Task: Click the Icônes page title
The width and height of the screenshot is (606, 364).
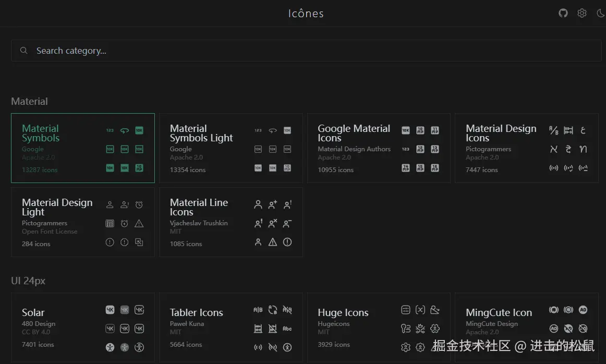Action: click(306, 14)
